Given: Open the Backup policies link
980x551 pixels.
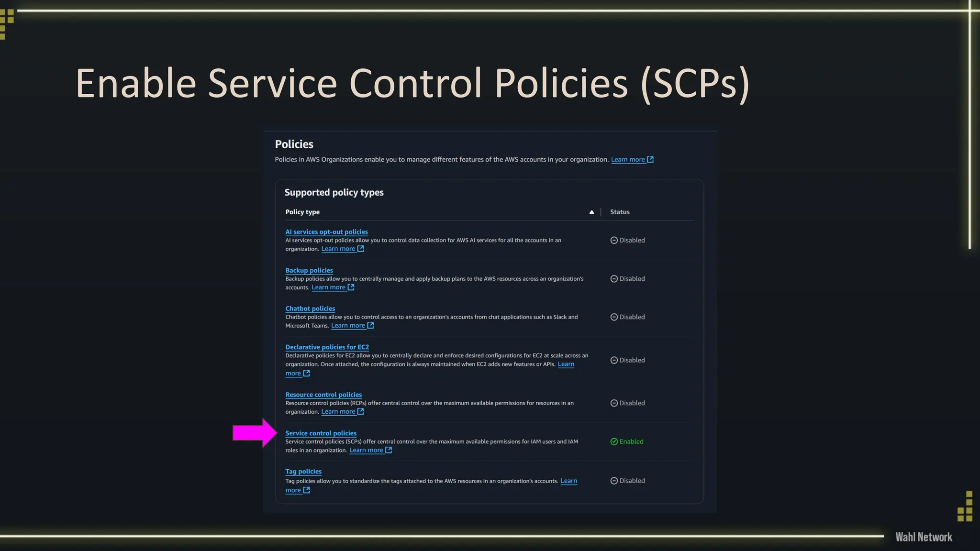Looking at the screenshot, I should coord(309,270).
